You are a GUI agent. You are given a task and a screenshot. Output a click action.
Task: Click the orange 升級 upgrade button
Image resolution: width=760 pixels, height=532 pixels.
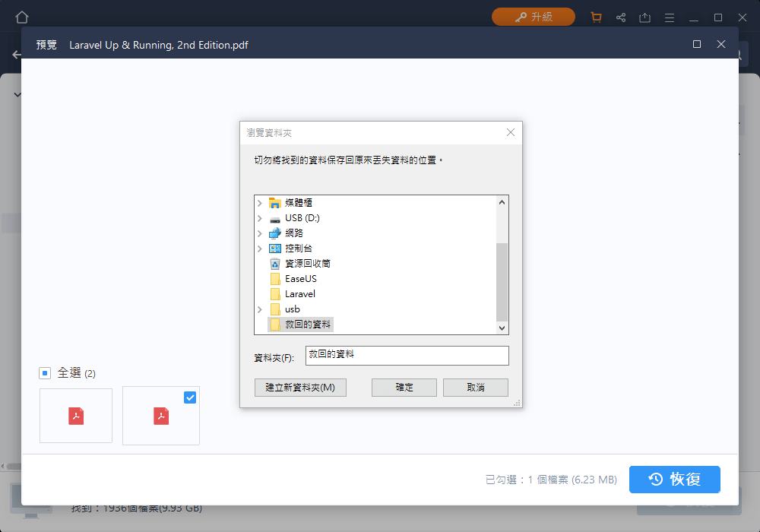tap(533, 16)
